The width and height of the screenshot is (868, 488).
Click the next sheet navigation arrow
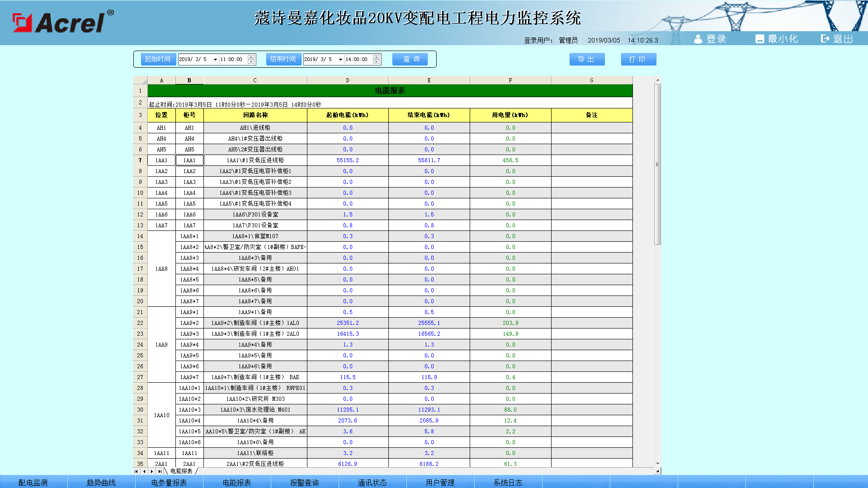click(152, 471)
